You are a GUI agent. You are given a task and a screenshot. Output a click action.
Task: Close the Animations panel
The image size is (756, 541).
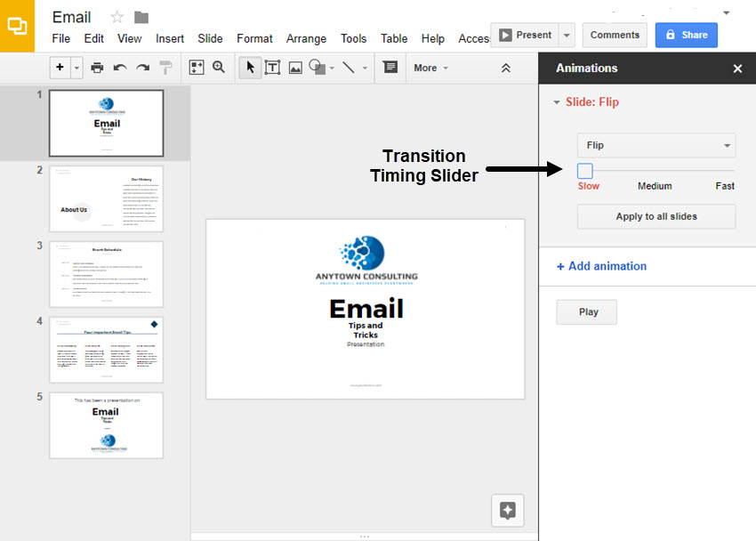tap(737, 69)
